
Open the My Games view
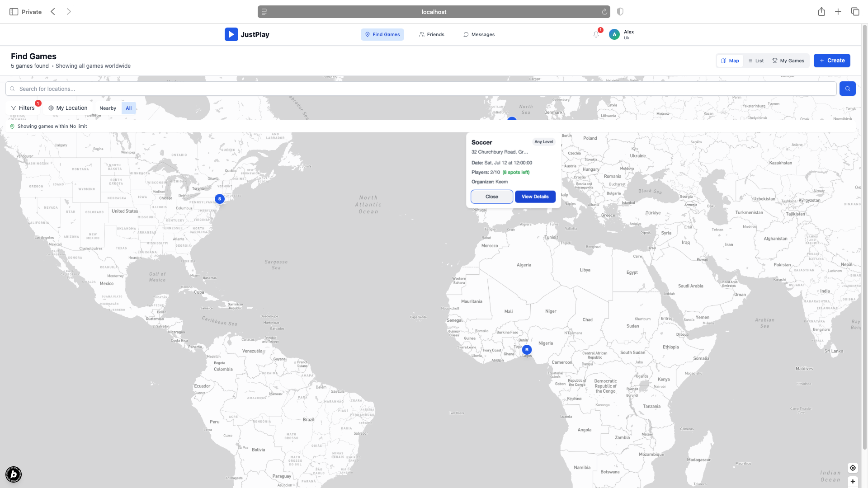click(788, 61)
